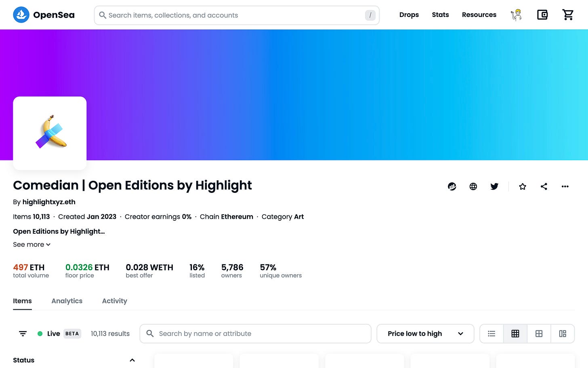This screenshot has height=368, width=588.
Task: Click the OpenSea wordmark
Action: click(54, 15)
